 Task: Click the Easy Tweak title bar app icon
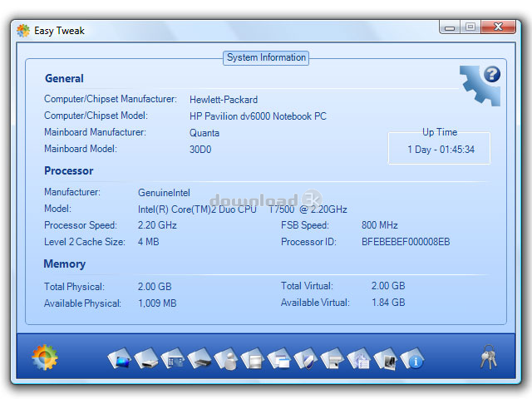point(23,31)
